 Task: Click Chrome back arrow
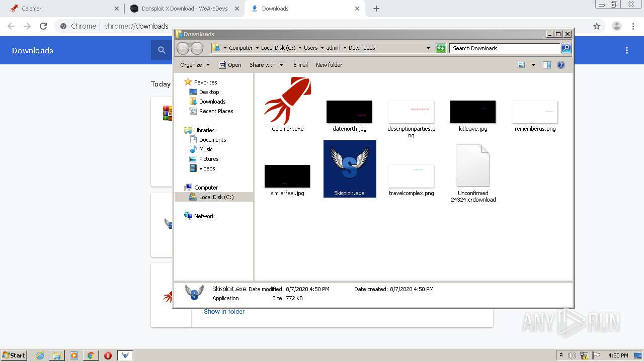pos(11,26)
